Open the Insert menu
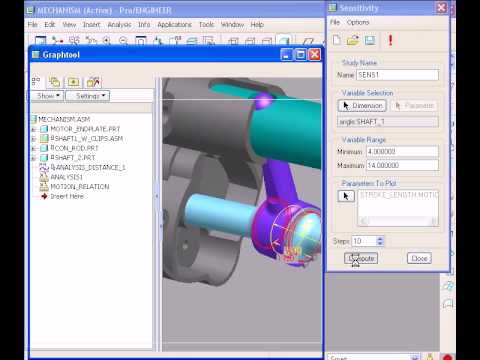Viewport: 480px width, 360px height. click(91, 25)
